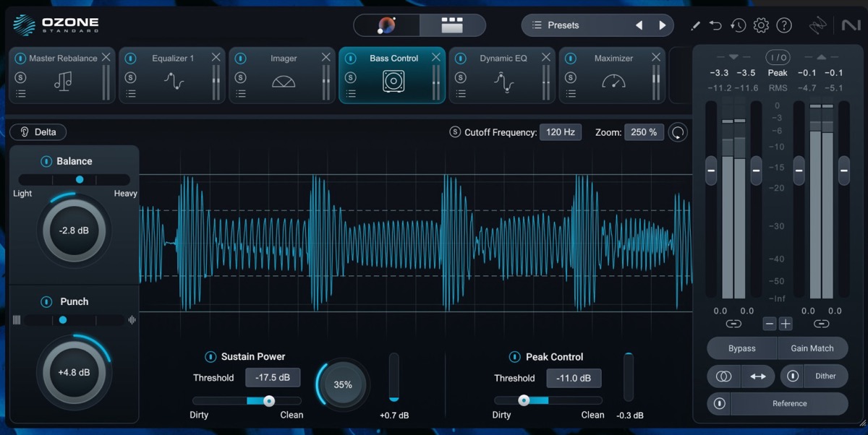Open Ozone settings with the gear icon
This screenshot has width=868, height=435.
761,25
